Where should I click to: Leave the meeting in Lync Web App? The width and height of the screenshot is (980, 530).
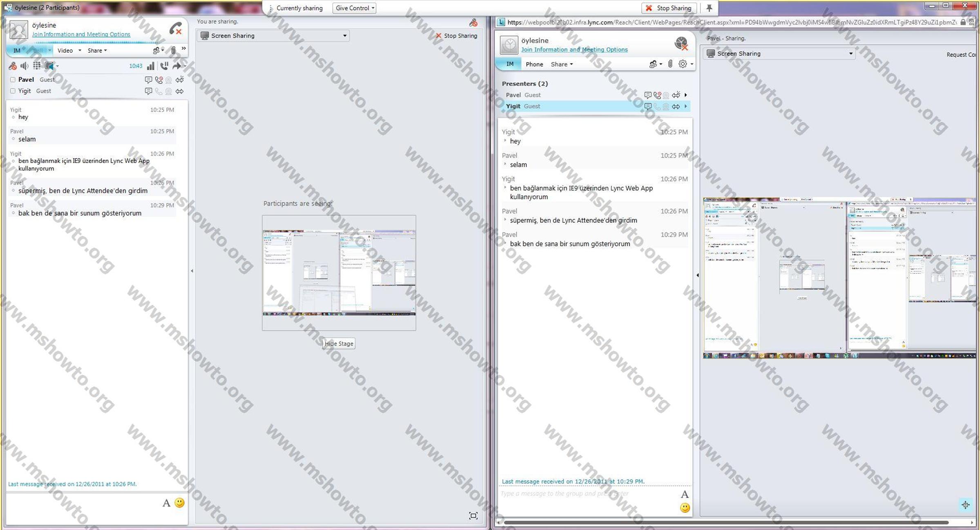(681, 43)
